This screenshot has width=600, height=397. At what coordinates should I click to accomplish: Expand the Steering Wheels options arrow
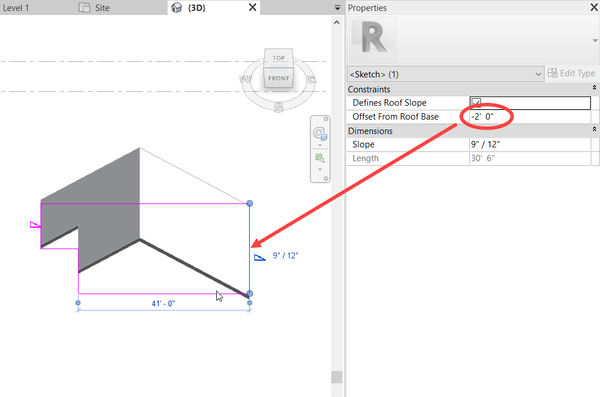tap(320, 145)
